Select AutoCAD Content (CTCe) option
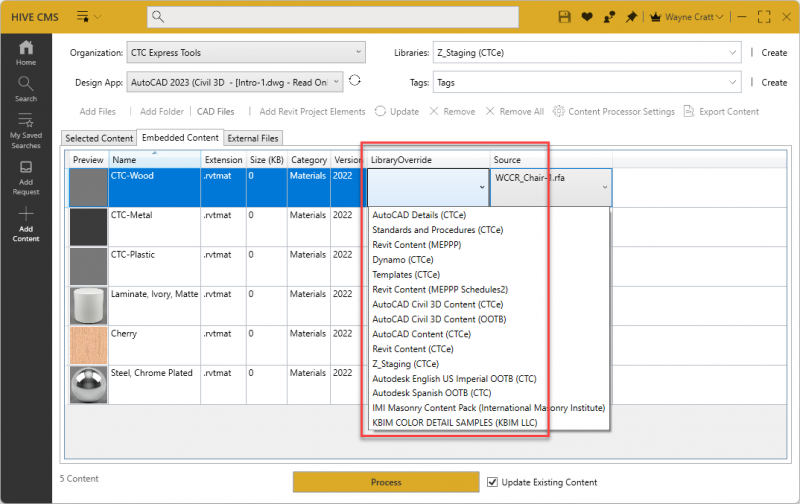Viewport: 800px width, 504px height. pyautogui.click(x=422, y=334)
